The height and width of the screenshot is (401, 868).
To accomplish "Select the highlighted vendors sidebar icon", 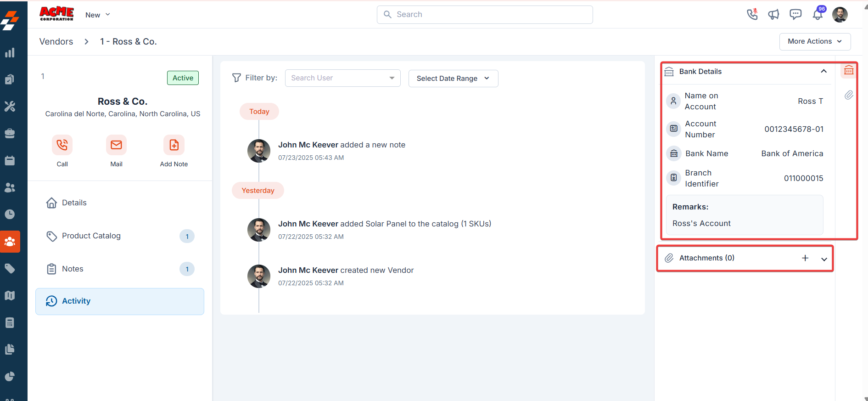I will click(x=10, y=242).
